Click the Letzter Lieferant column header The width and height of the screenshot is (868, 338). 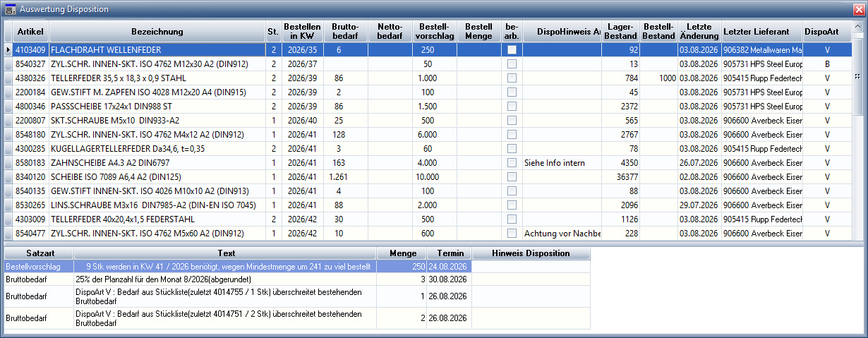click(x=762, y=32)
